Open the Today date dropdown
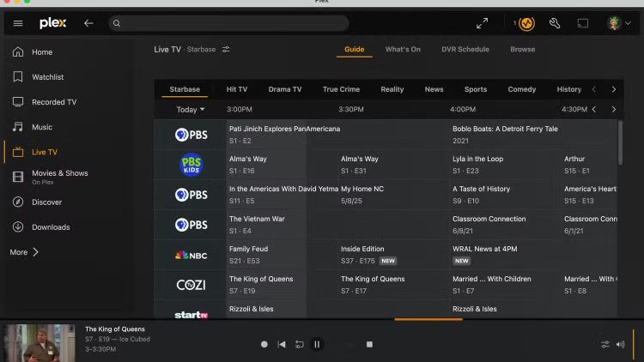644x362 pixels. coord(191,110)
